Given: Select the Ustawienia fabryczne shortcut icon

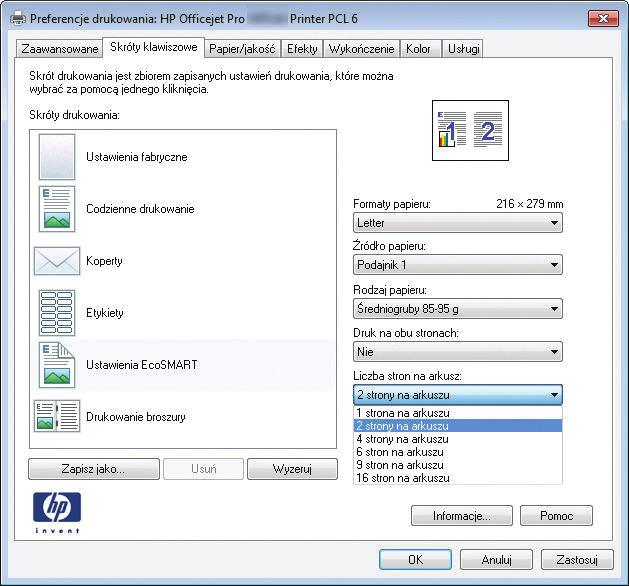Looking at the screenshot, I should [57, 157].
